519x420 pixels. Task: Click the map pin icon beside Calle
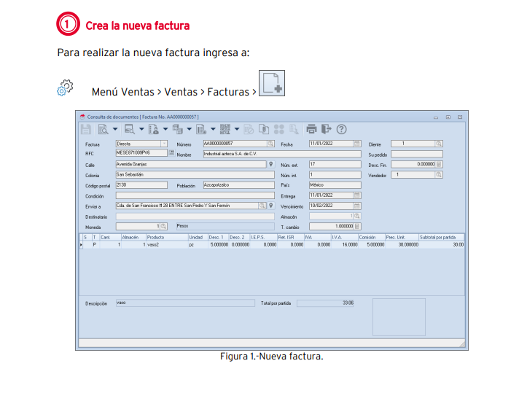coord(271,165)
